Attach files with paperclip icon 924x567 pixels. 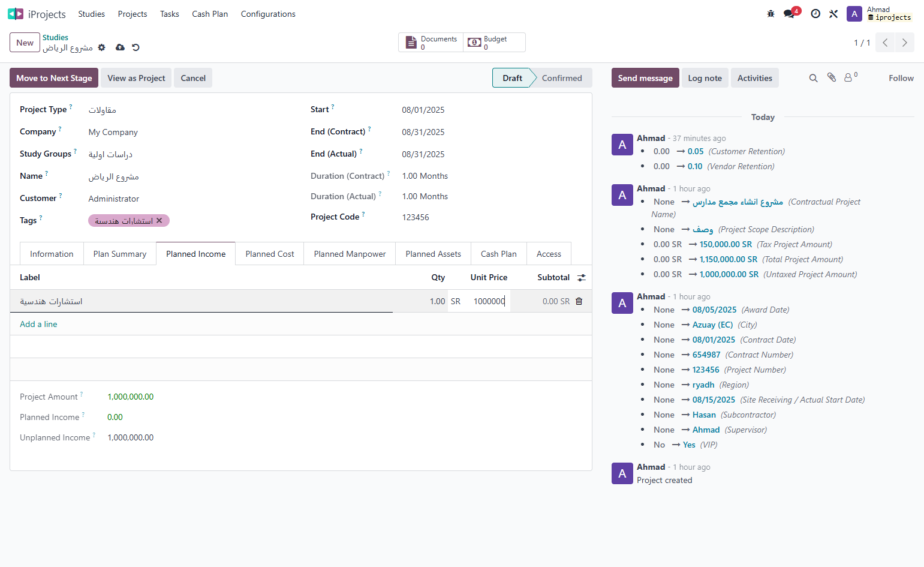pyautogui.click(x=832, y=77)
